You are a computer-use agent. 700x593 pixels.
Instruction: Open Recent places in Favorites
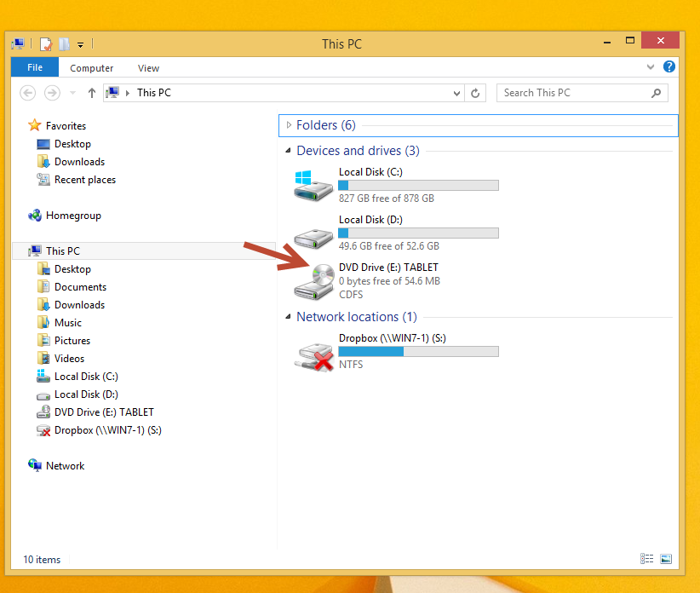85,180
